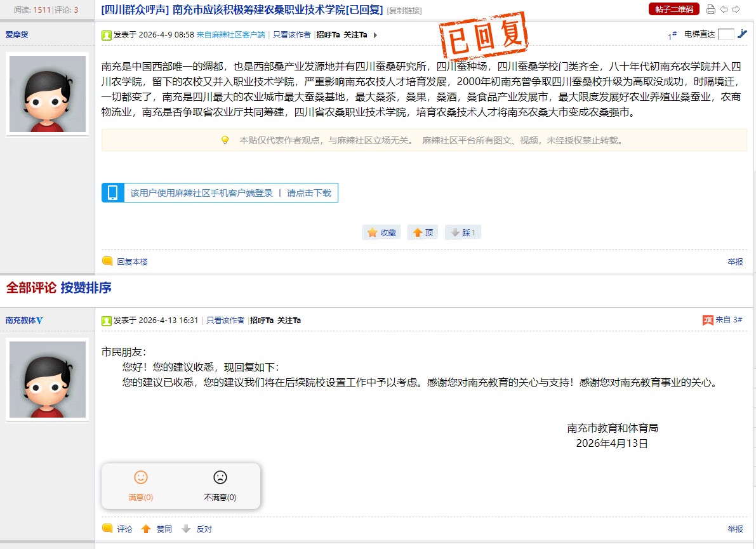This screenshot has width=756, height=549.
Task: Downvote the post with 踩 arrow
Action: (x=463, y=233)
